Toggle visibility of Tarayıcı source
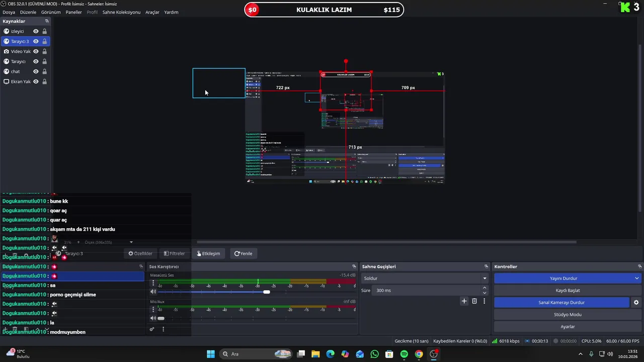This screenshot has height=362, width=644. click(x=36, y=61)
